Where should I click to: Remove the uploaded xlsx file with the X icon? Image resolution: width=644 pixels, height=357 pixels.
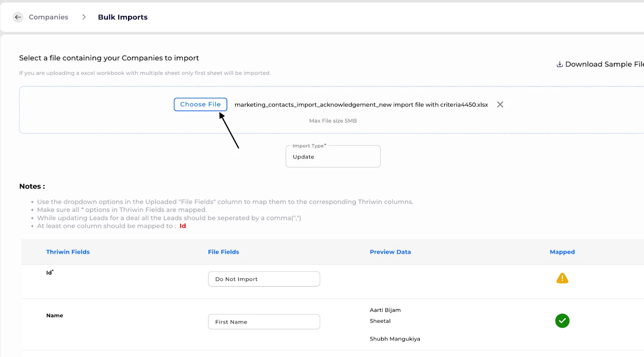[500, 104]
